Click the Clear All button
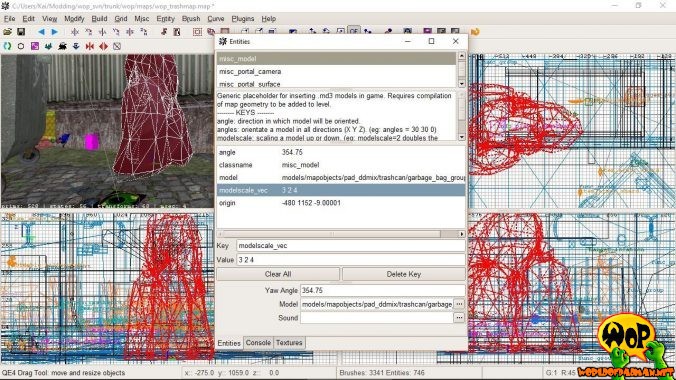The width and height of the screenshot is (676, 380). click(278, 274)
